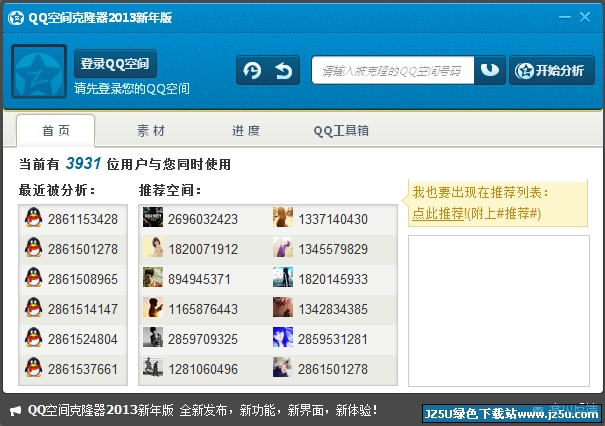Image resolution: width=605 pixels, height=426 pixels.
Task: Click the 登录QQ空间 login button
Action: point(115,64)
